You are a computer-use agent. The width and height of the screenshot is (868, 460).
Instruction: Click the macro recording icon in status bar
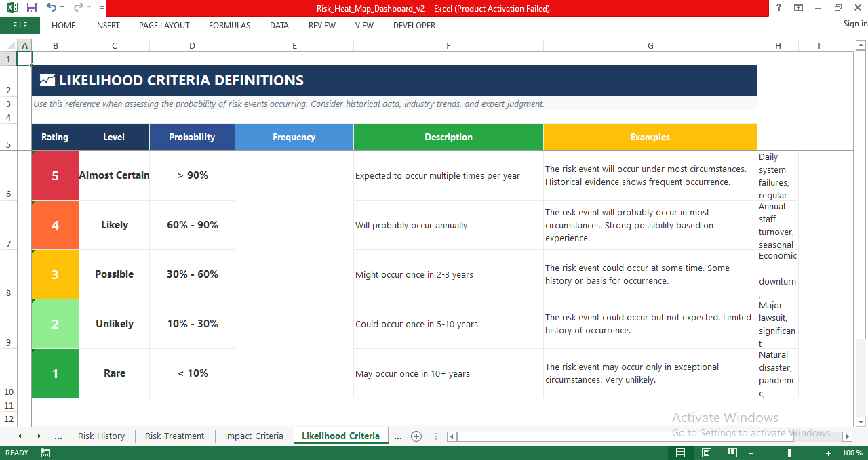(45, 453)
